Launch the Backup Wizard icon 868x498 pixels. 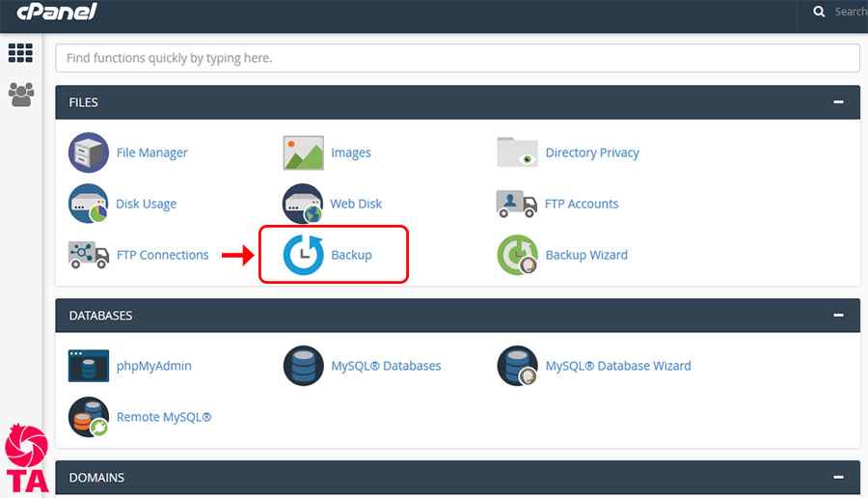[517, 255]
